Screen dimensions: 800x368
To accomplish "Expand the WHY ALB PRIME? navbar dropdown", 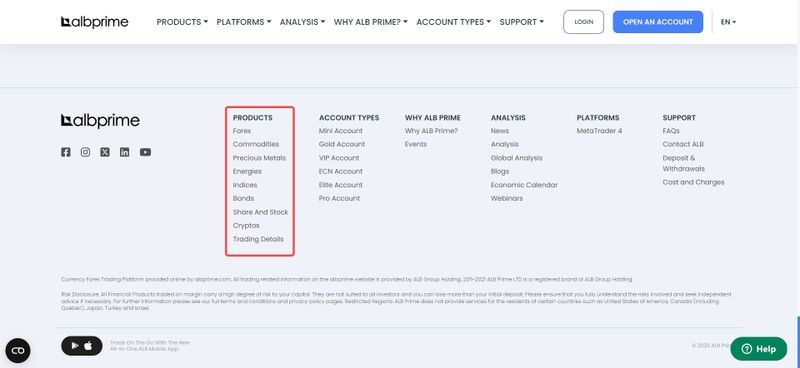I will (x=371, y=22).
